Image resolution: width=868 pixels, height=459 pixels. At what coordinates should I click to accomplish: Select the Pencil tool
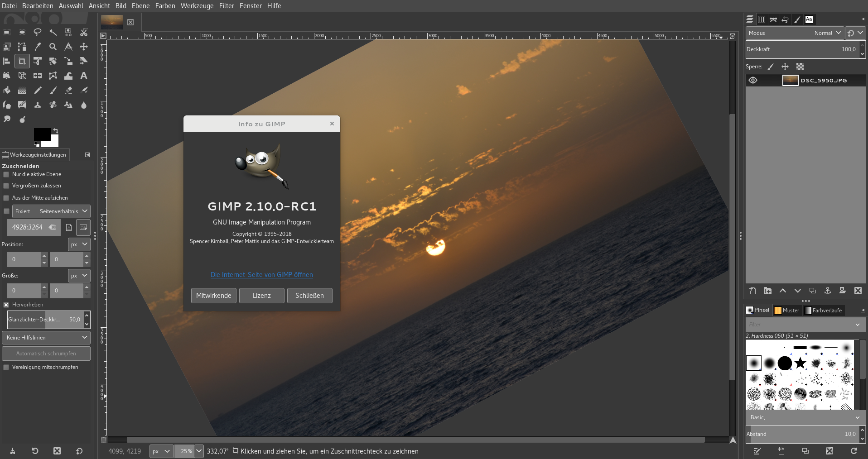38,91
